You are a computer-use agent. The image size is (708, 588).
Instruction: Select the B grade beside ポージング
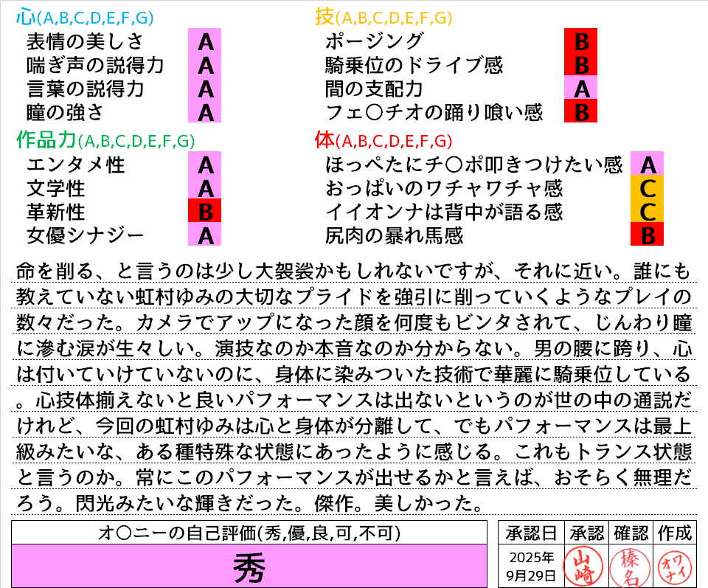[580, 40]
